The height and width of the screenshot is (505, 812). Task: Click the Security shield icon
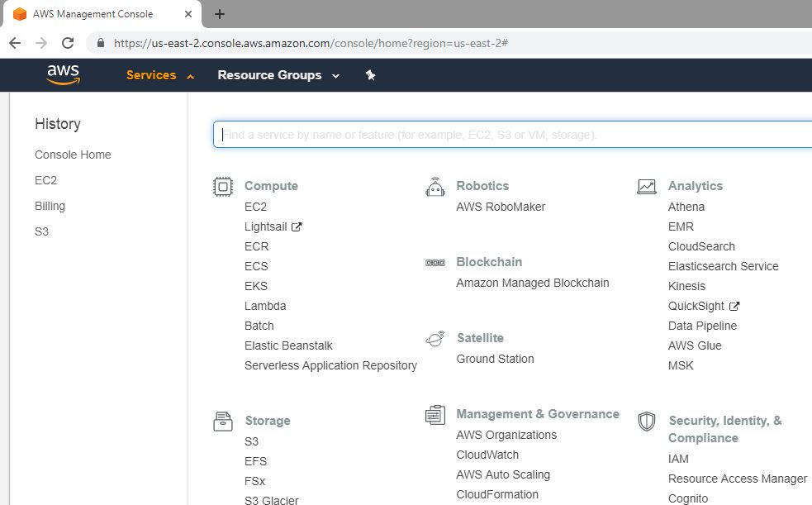coord(646,421)
